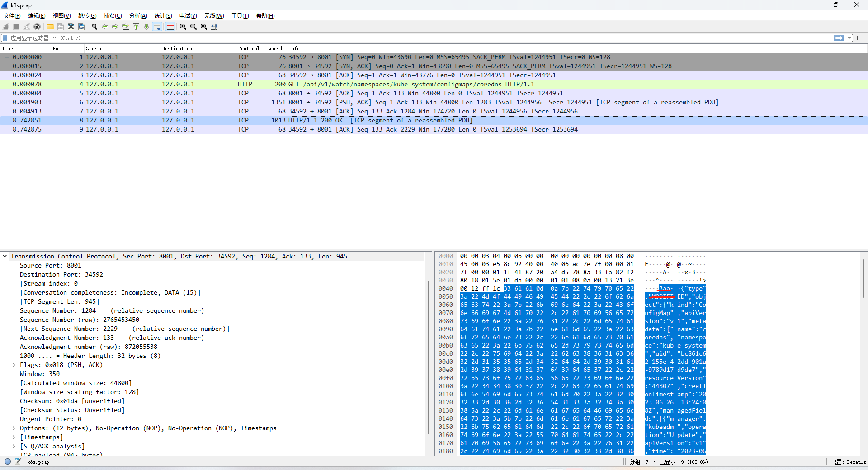Click the resize columns to fit icon
Image resolution: width=868 pixels, height=470 pixels.
click(x=214, y=27)
